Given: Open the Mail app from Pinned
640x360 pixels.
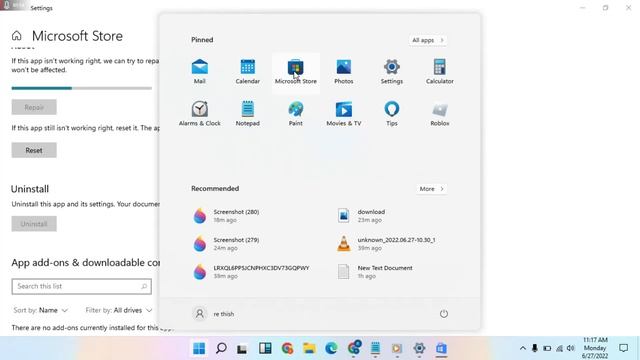Looking at the screenshot, I should [x=200, y=71].
